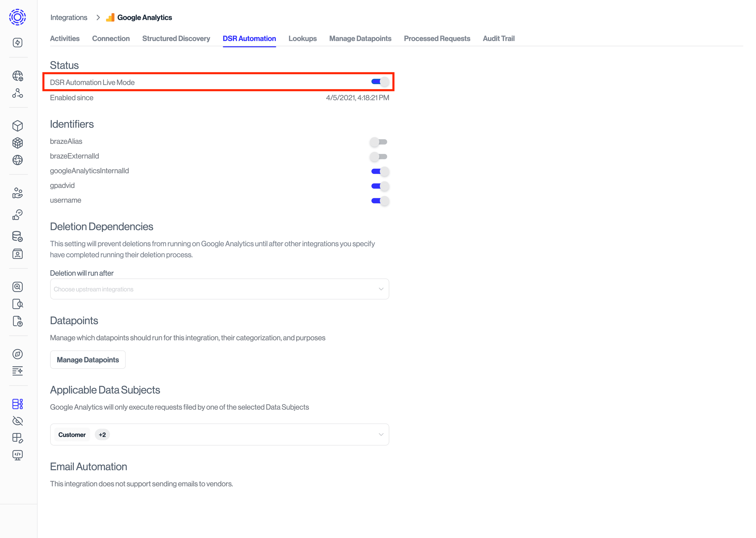756x538 pixels.
Task: Click the Manage Datapoints button
Action: [88, 360]
